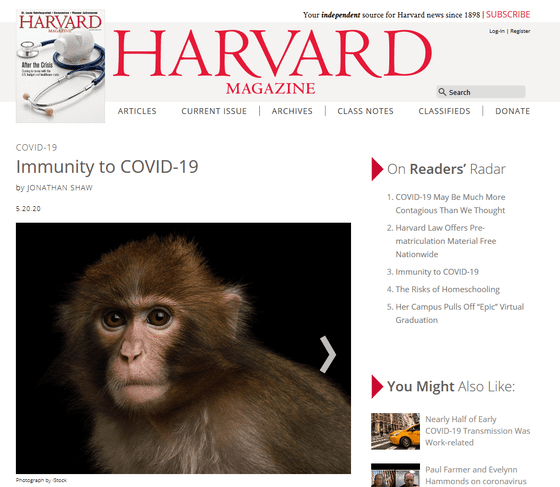This screenshot has height=487, width=560.
Task: Open Classifieds from the navigation bar
Action: 444,111
